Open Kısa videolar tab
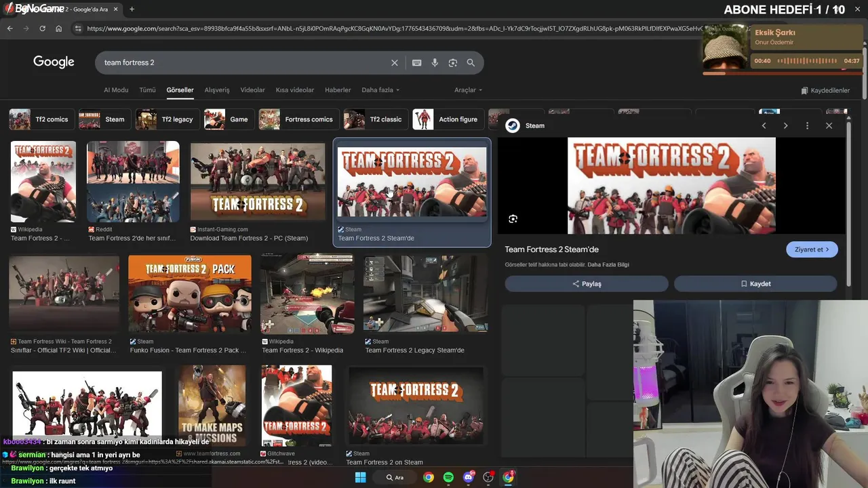Image resolution: width=868 pixels, height=488 pixels. (295, 89)
